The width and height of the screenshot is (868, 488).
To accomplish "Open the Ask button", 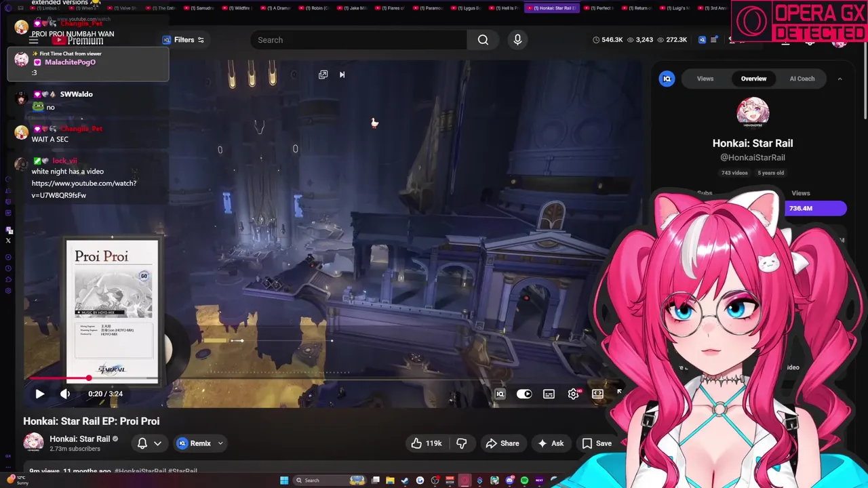I will (x=551, y=443).
